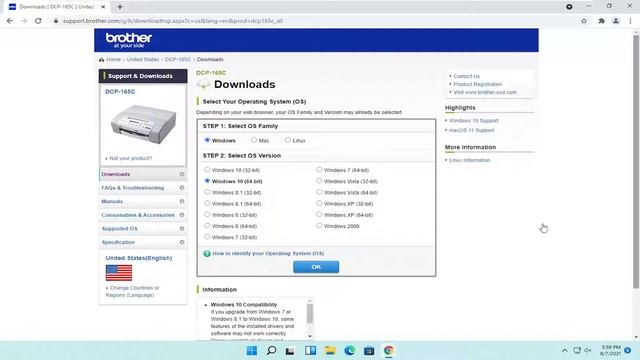
Task: Open How to identify your Operating System link
Action: pyautogui.click(x=268, y=253)
